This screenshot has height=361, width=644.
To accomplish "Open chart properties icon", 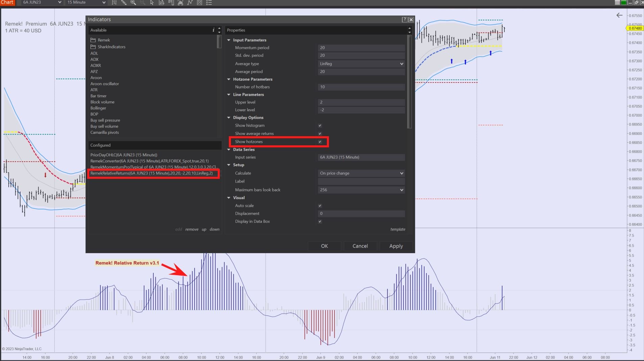I will (x=199, y=2).
